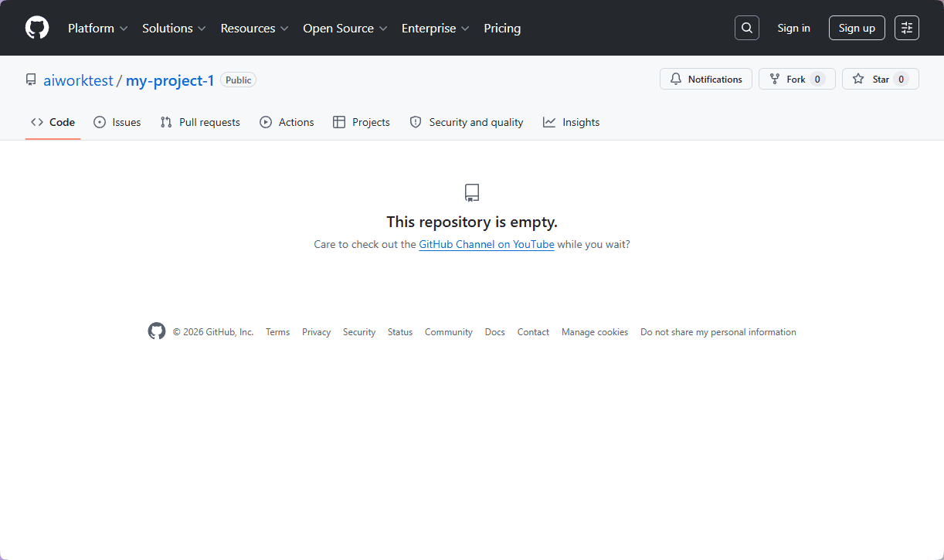Open the Community footer link
Image resolution: width=944 pixels, height=560 pixels.
coord(449,332)
